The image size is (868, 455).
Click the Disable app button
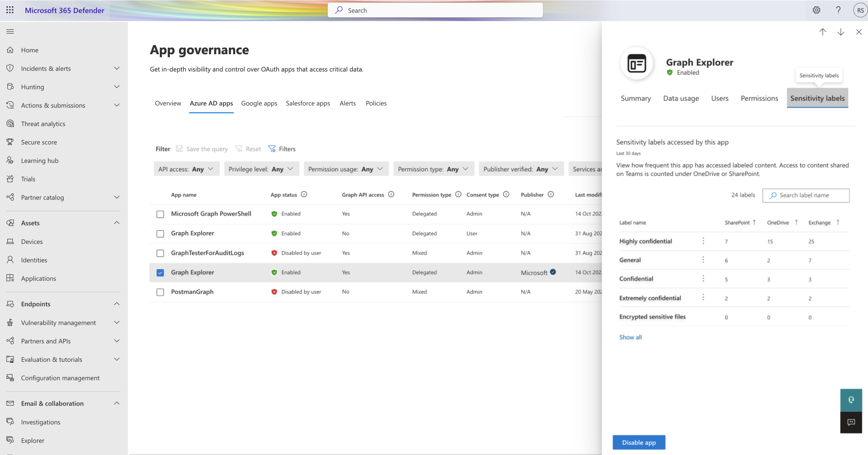coord(639,442)
